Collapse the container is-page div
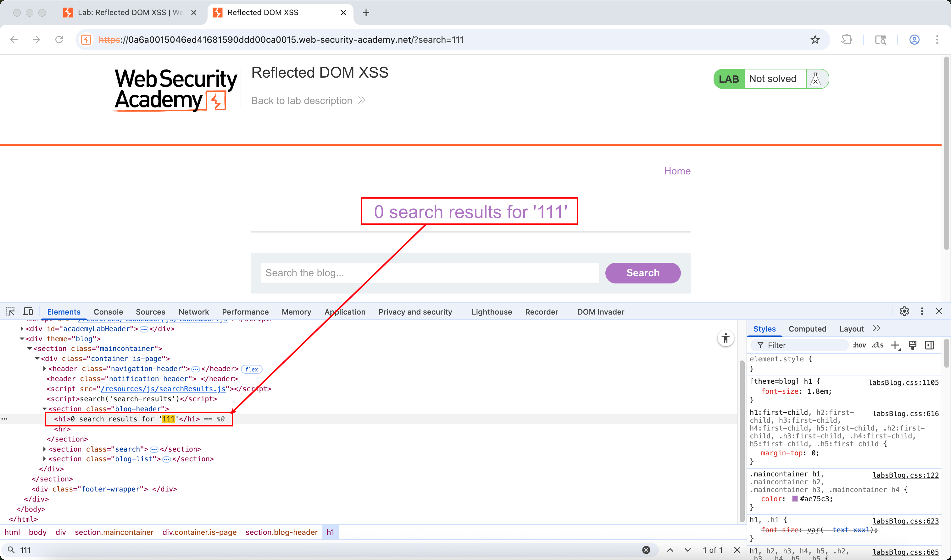Screen dimensions: 951x560 (37, 359)
